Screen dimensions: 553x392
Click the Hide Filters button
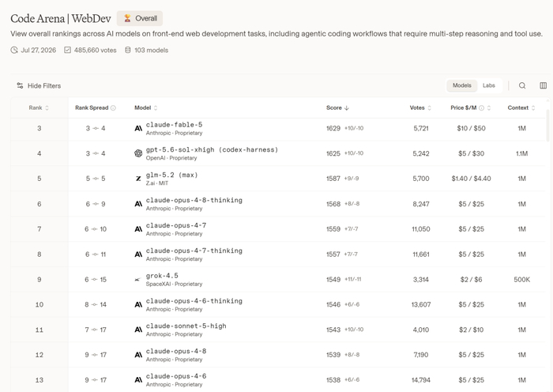tap(39, 85)
